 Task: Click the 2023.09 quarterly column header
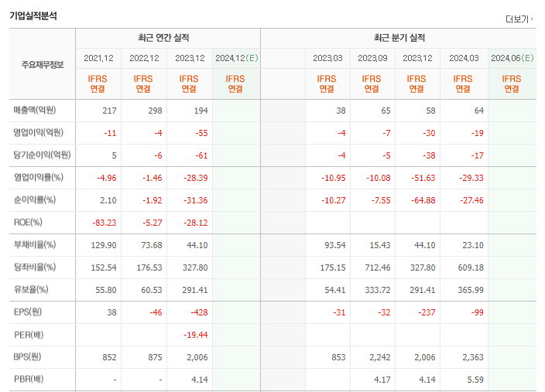372,58
